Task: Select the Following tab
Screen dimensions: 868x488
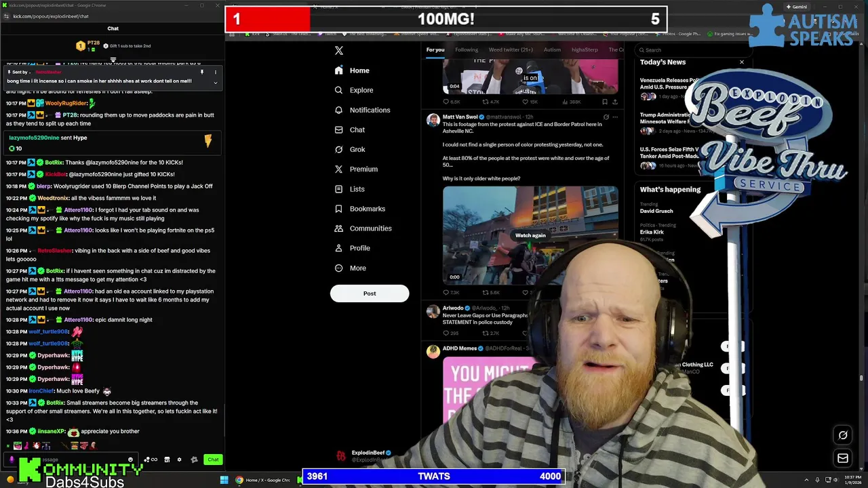Action: point(467,49)
